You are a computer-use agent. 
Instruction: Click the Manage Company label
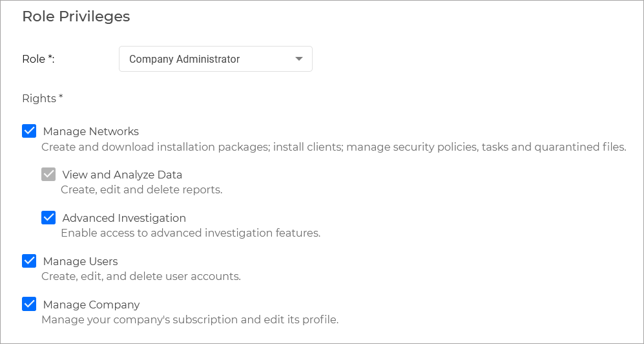coord(91,305)
